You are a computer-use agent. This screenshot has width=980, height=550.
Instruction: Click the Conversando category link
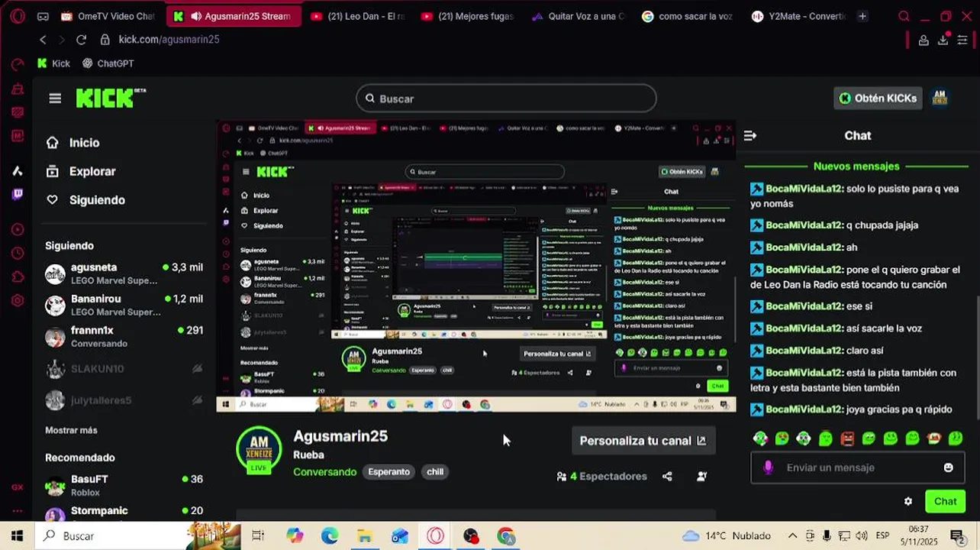(x=324, y=472)
